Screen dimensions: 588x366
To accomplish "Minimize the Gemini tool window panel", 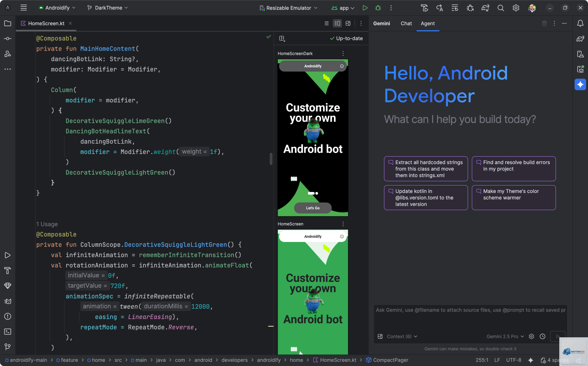I will point(564,23).
